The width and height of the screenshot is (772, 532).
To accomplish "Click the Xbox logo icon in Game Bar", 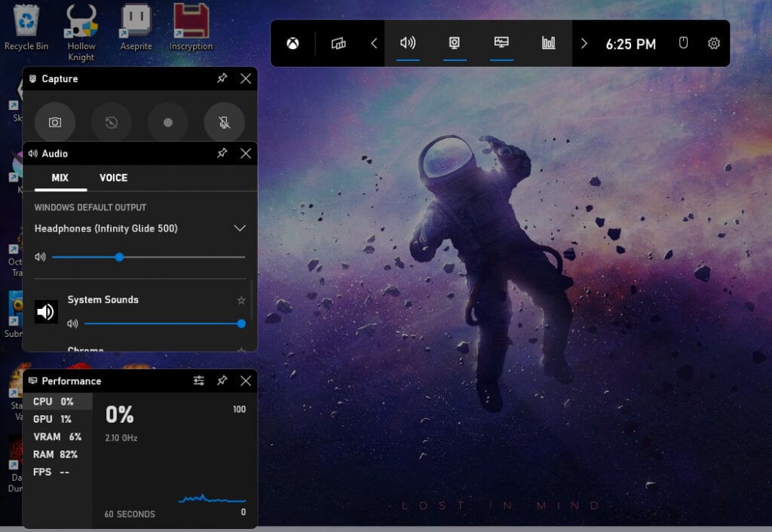I will (293, 44).
